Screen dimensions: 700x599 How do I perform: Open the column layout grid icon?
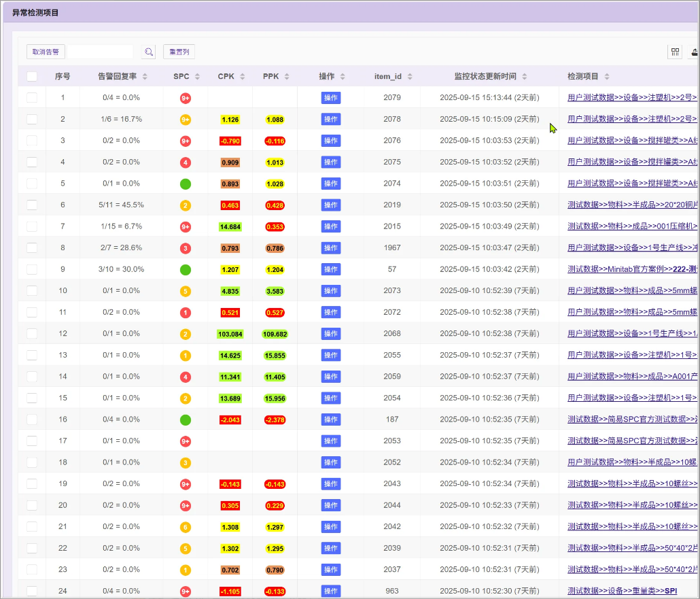click(675, 52)
